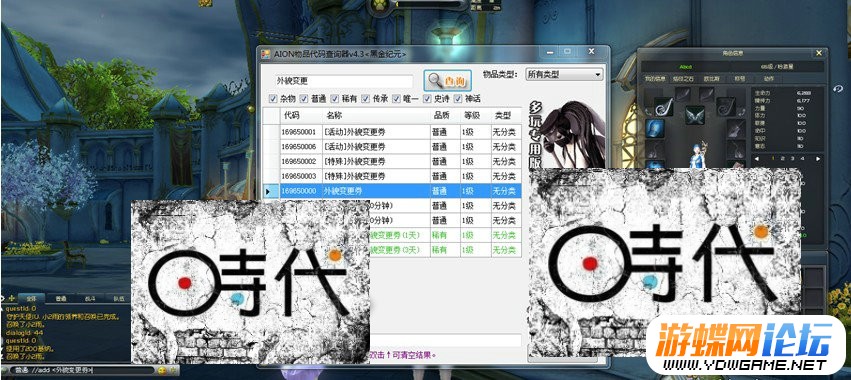
Task: Open the 物品类型 dropdown showing 所有类型
Action: [x=564, y=74]
